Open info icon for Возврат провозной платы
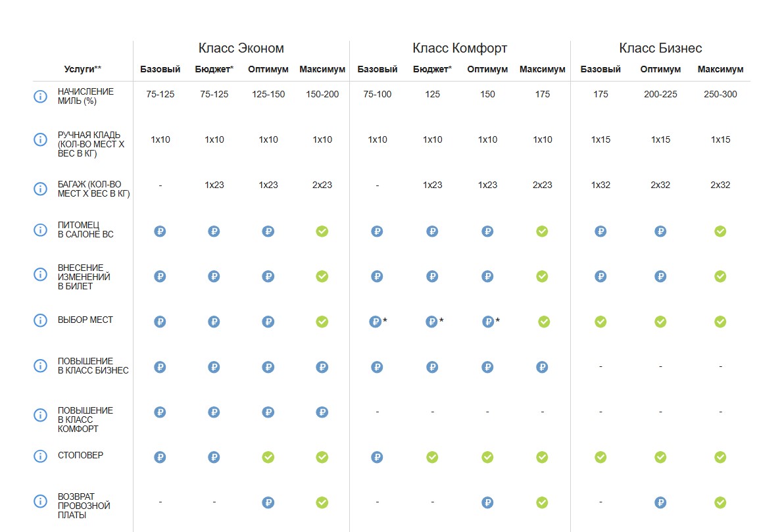This screenshot has height=532, width=782. click(40, 501)
